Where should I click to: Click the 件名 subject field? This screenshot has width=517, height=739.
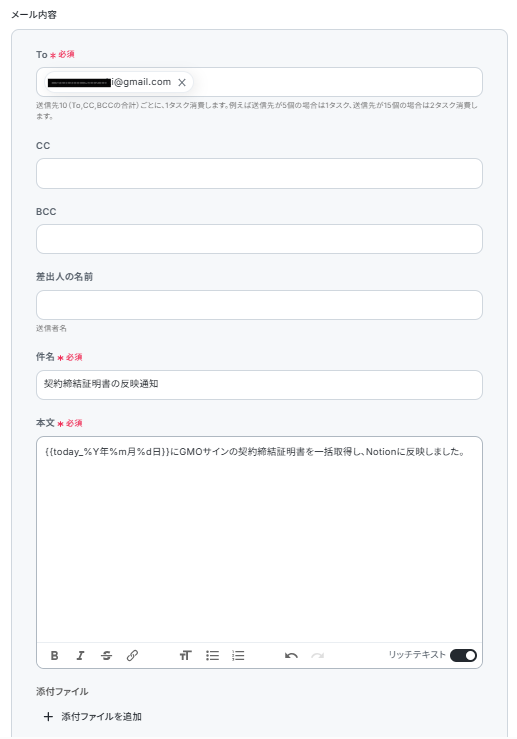pos(259,385)
